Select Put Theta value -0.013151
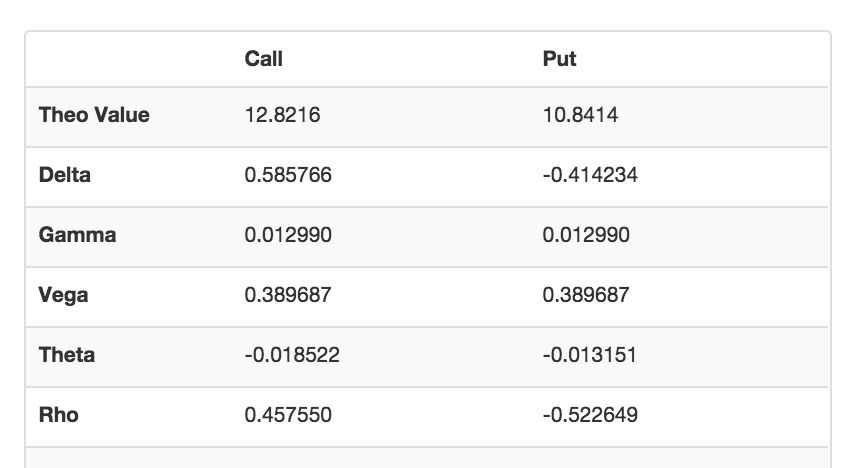Image resolution: width=860 pixels, height=468 pixels. pos(590,355)
